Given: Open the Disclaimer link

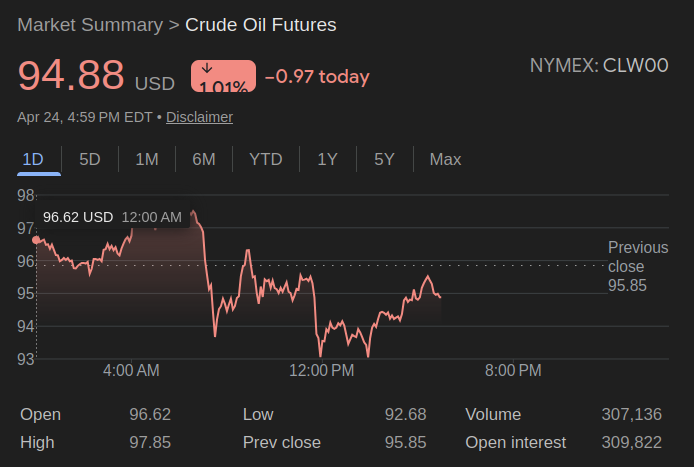Looking at the screenshot, I should tap(199, 117).
